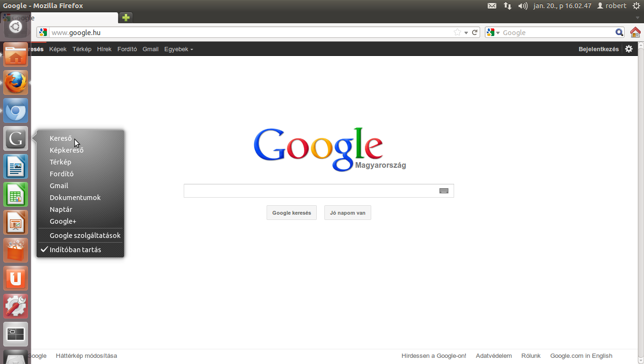Screen dimensions: 644x364
Task: Open the list all tabs dropdown arrow
Action: click(x=637, y=18)
